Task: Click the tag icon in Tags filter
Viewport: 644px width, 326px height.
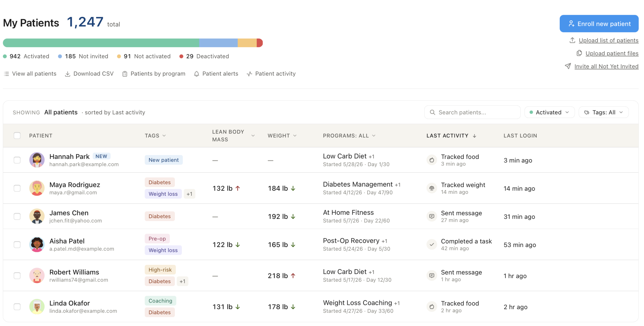Action: (586, 112)
